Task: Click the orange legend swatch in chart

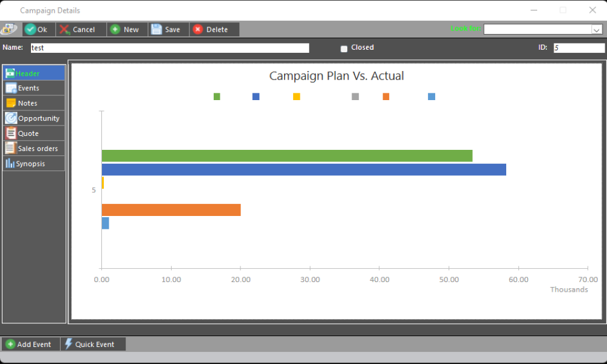Action: [x=385, y=96]
